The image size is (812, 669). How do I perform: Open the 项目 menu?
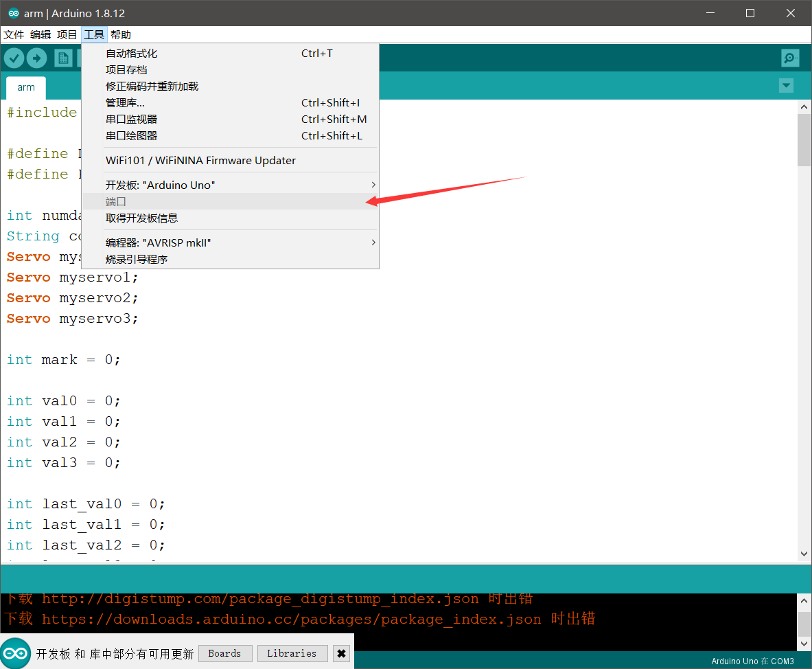click(67, 35)
